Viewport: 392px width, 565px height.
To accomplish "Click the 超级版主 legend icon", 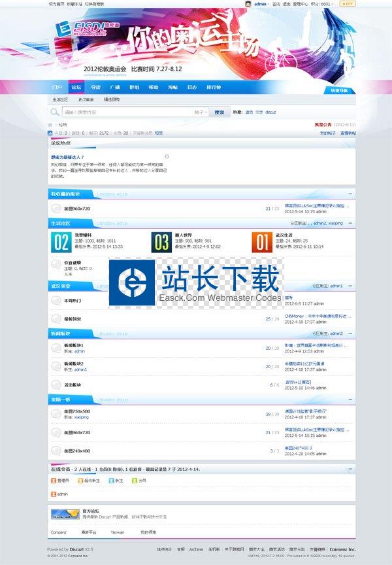I will [x=80, y=481].
